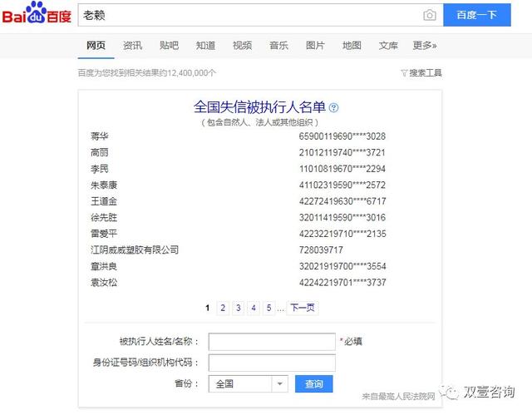Select the 地图 map tab

352,45
